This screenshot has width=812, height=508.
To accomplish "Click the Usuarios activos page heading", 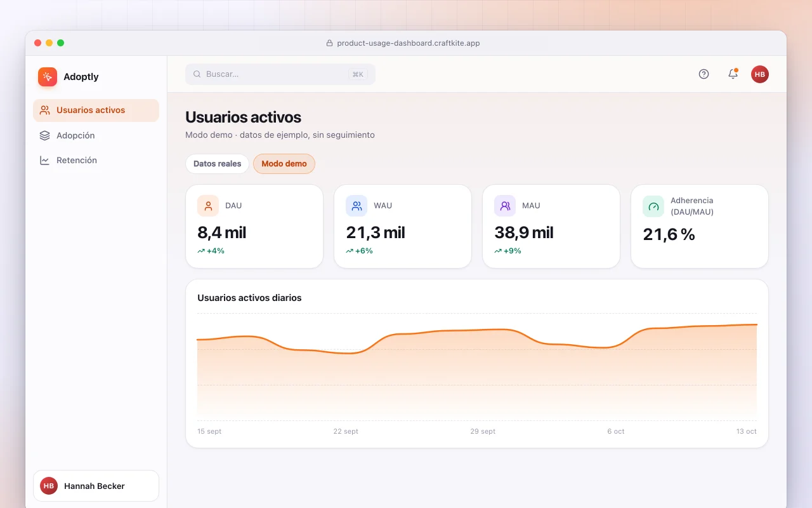I will coord(243,117).
